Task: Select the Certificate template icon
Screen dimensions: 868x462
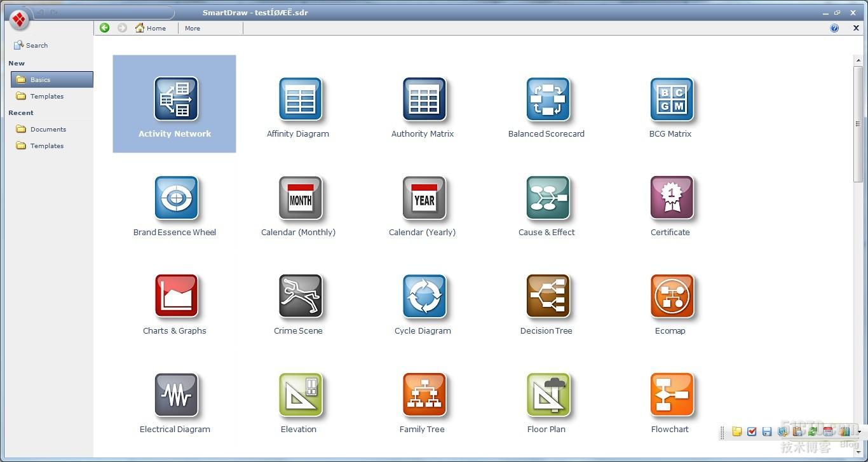Action: pos(672,198)
